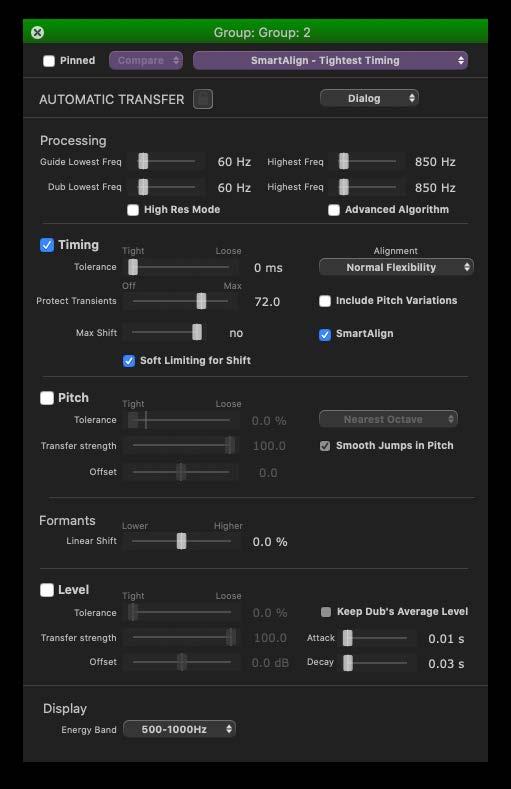Click the Guide Lowest Freq slider handle
The width and height of the screenshot is (511, 789).
point(143,161)
